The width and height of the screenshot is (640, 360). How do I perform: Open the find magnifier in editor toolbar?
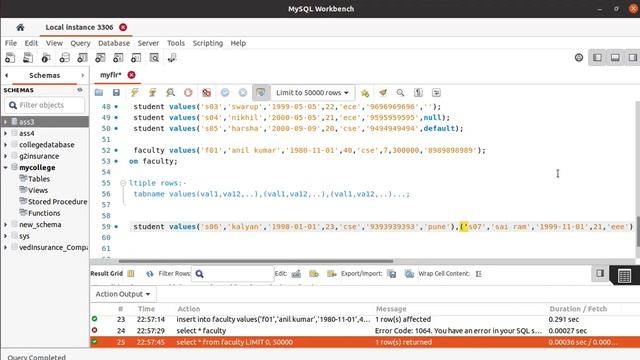400,93
